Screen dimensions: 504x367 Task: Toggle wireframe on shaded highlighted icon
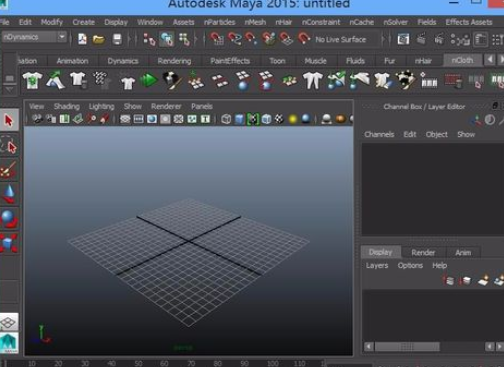click(253, 119)
